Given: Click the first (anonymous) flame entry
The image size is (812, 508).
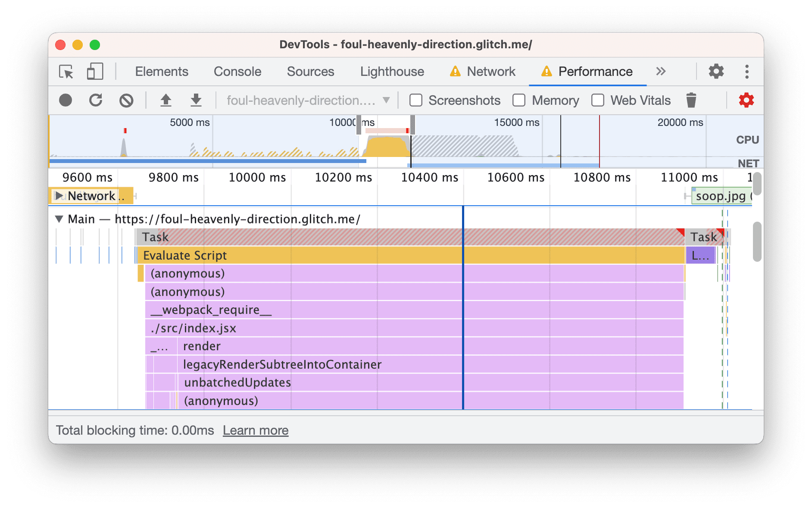Looking at the screenshot, I should [414, 273].
